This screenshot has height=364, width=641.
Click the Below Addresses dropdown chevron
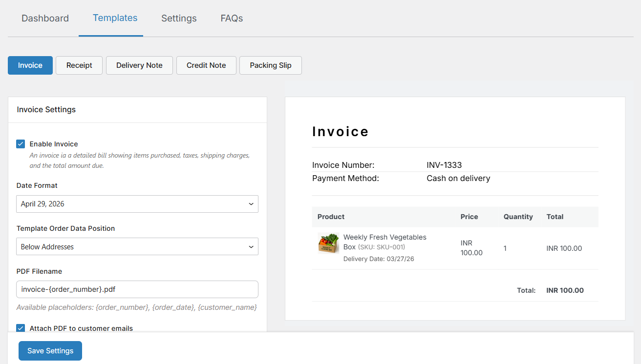pyautogui.click(x=251, y=247)
